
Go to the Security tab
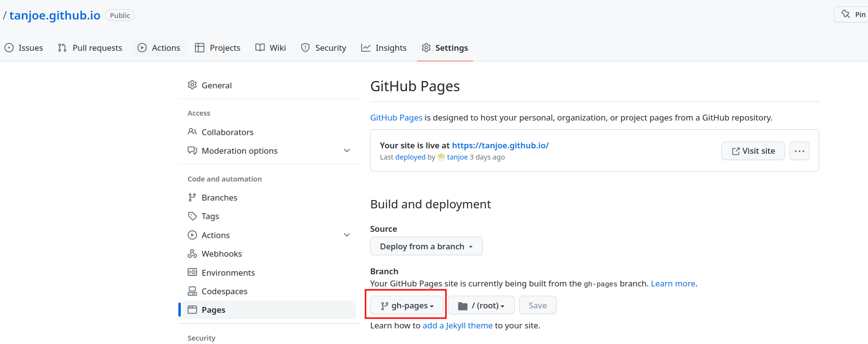click(324, 48)
